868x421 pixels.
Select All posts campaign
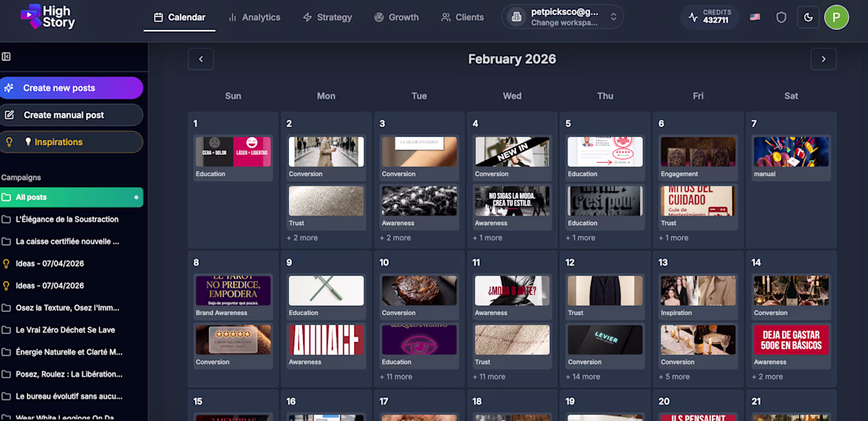pos(71,197)
